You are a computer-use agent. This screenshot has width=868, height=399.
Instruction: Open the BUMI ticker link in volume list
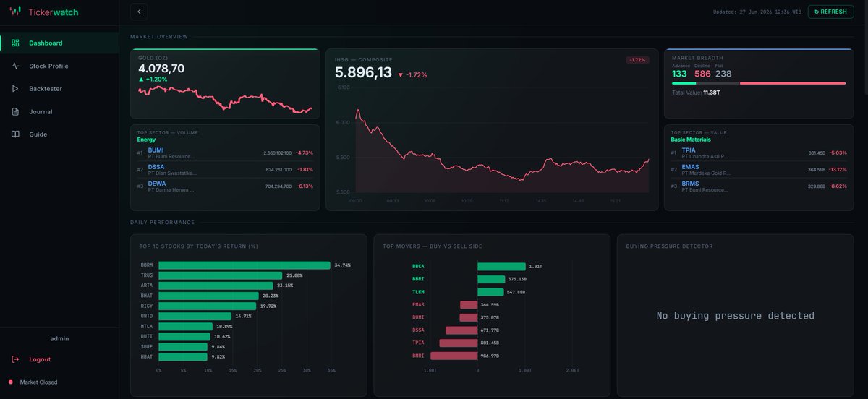[156, 150]
